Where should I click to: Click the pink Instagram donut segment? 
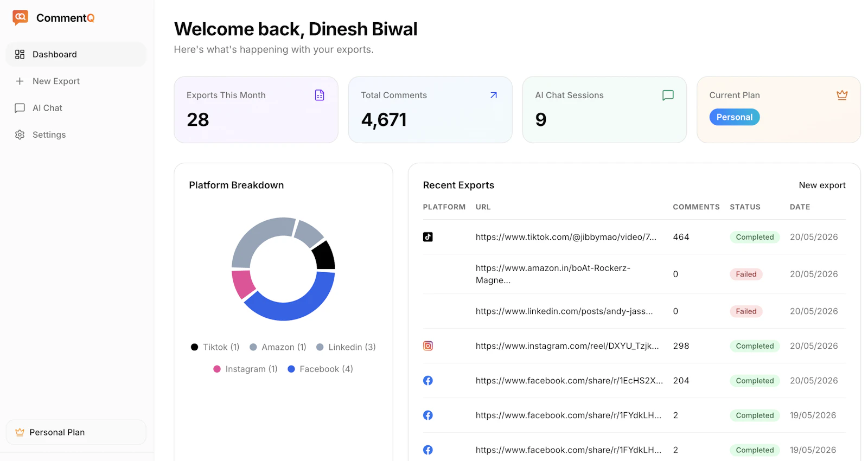[242, 284]
